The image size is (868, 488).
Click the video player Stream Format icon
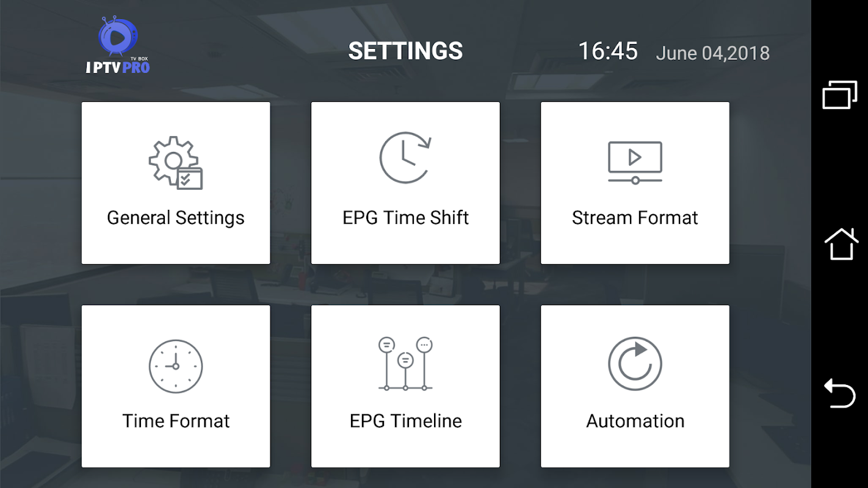click(635, 162)
